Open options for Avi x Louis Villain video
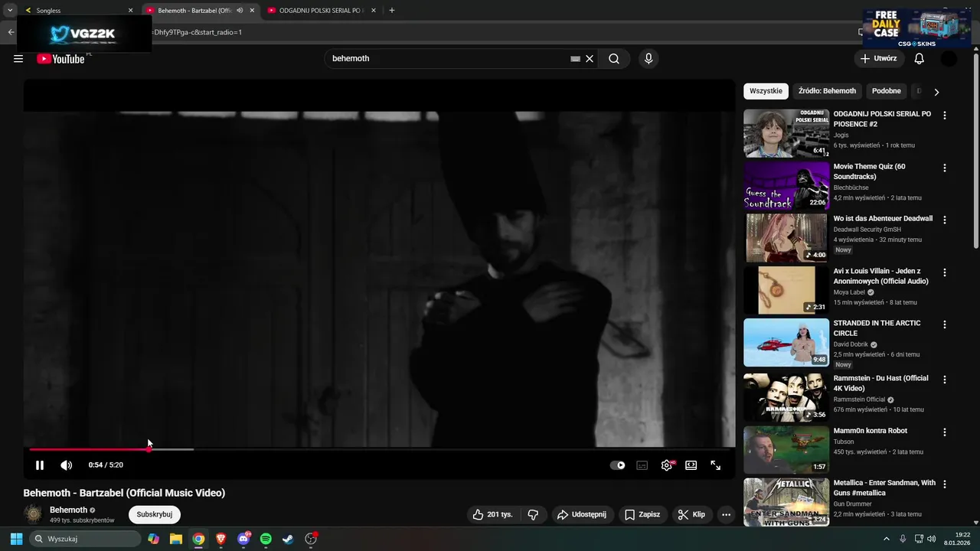980x551 pixels. pyautogui.click(x=944, y=272)
